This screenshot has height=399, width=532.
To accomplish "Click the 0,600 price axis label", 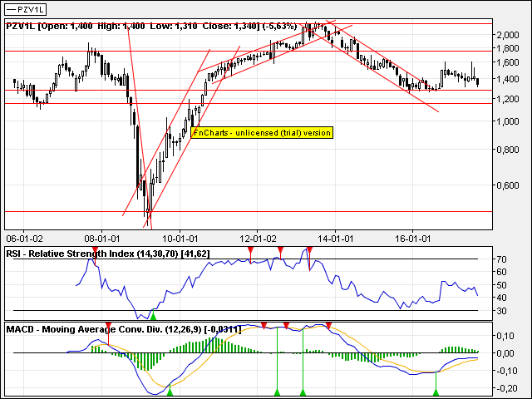I will click(x=508, y=185).
